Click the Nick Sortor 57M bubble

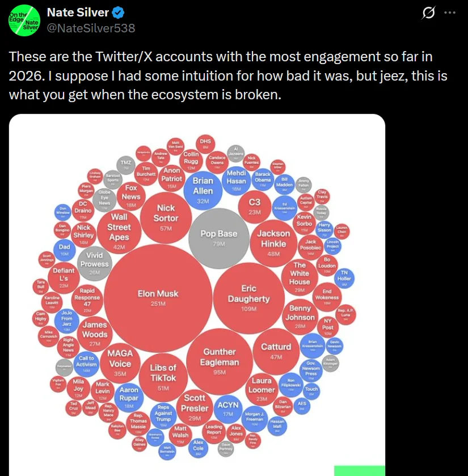166,217
